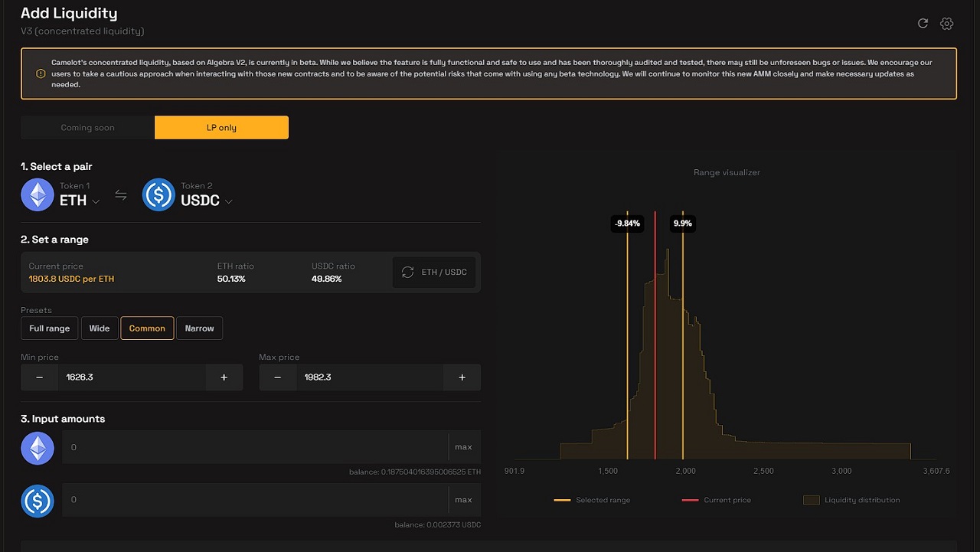Click the USDC ratio value 49.86%
This screenshot has width=980, height=552.
(x=326, y=279)
